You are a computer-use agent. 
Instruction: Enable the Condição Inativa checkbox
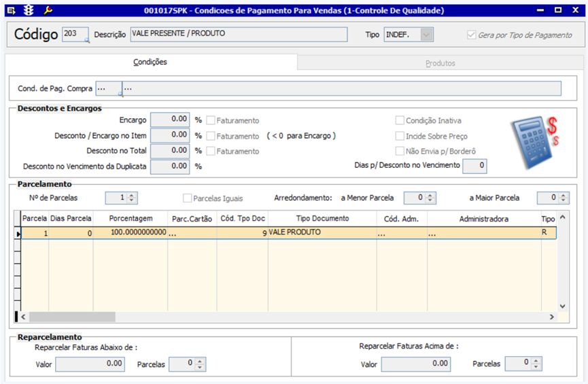pos(400,120)
